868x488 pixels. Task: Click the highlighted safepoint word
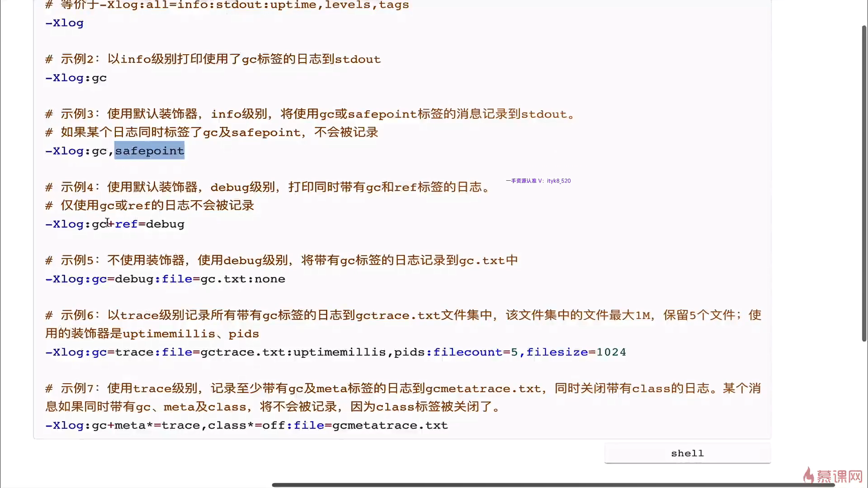(150, 150)
